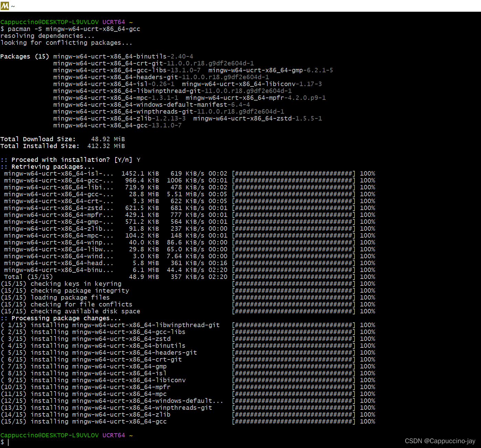Image resolution: width=481 pixels, height=448 pixels.
Task: Click the '(12/15) installing windows-default...' line
Action: (x=112, y=401)
